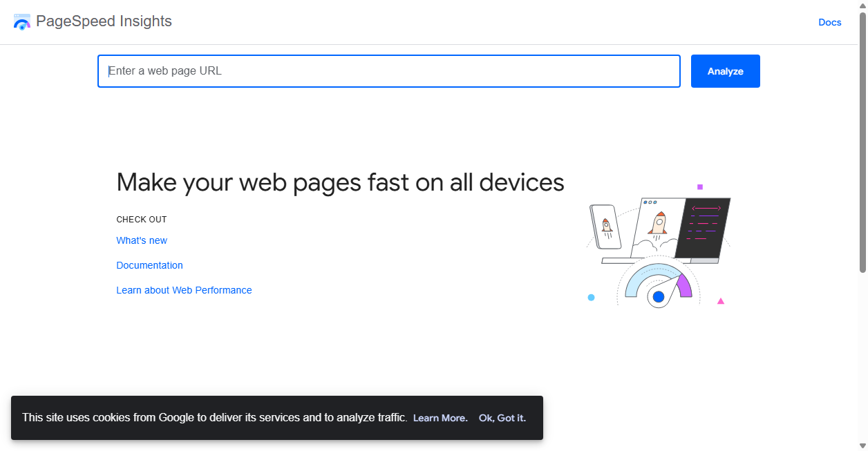868x451 pixels.
Task: Click the PageSpeed Insights title text
Action: coord(104,21)
